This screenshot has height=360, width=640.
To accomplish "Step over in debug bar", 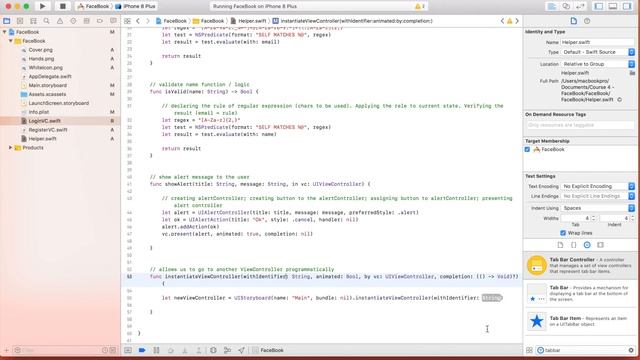I will 171,350.
